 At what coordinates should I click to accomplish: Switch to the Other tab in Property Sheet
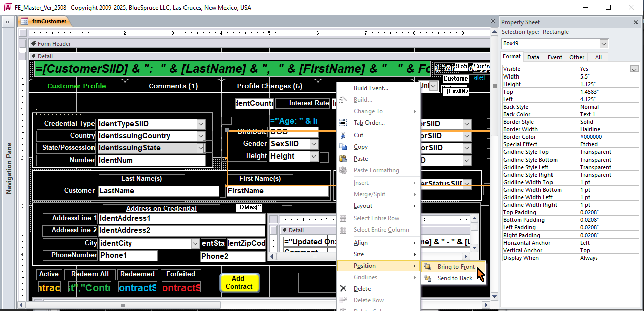tap(577, 57)
